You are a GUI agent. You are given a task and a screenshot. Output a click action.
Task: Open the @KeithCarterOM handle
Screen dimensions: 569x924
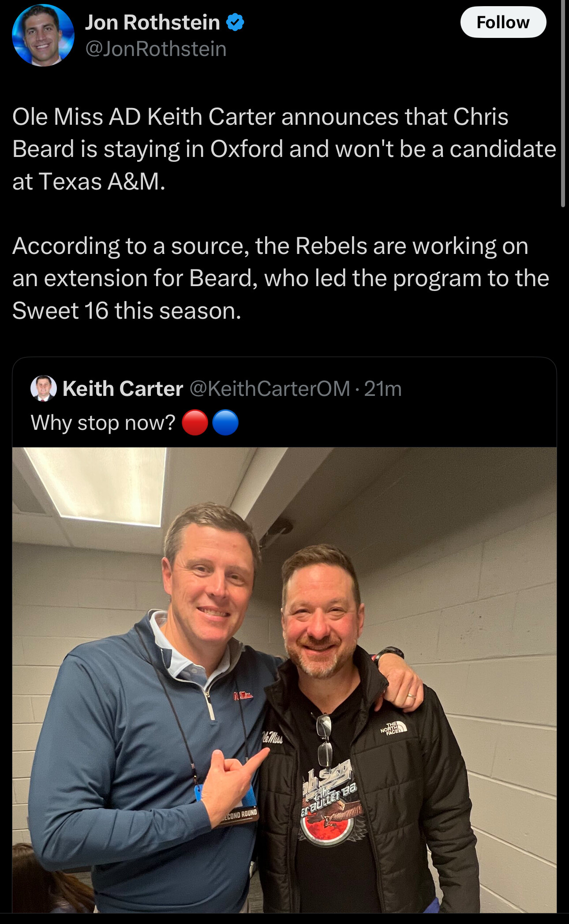point(270,388)
